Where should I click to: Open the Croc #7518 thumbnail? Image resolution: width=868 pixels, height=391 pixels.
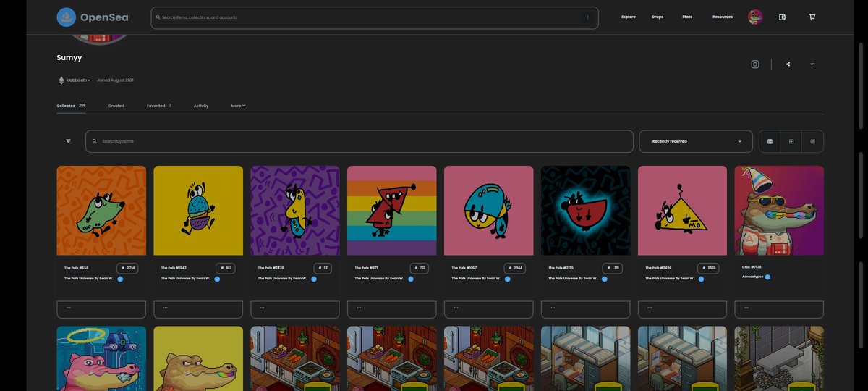[779, 210]
